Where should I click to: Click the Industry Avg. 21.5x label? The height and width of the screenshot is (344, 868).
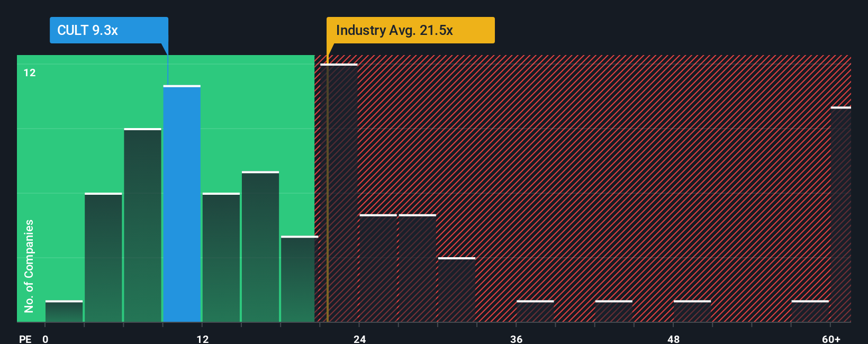(411, 30)
